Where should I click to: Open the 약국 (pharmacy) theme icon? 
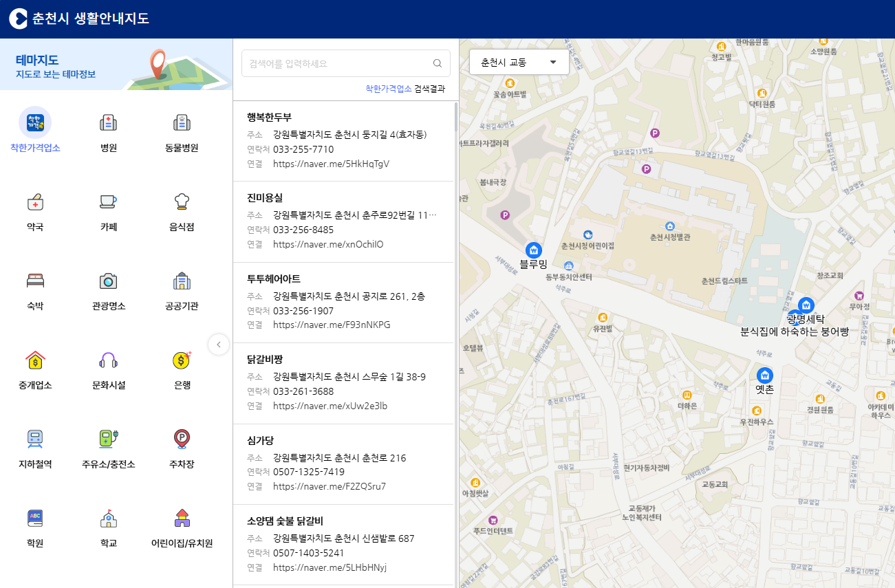coord(35,203)
